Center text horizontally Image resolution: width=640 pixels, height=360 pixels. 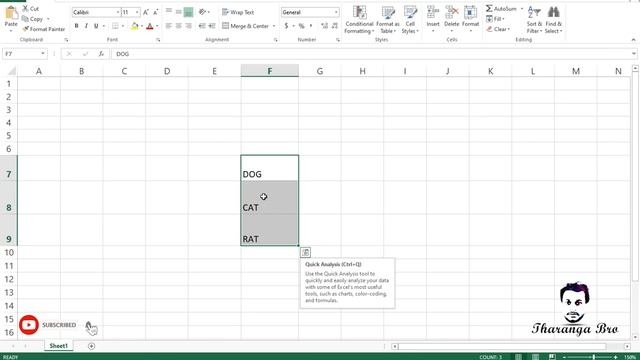pyautogui.click(x=178, y=26)
